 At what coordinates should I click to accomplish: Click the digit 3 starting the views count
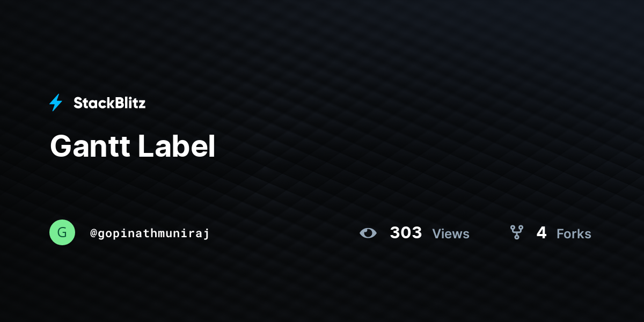point(395,233)
